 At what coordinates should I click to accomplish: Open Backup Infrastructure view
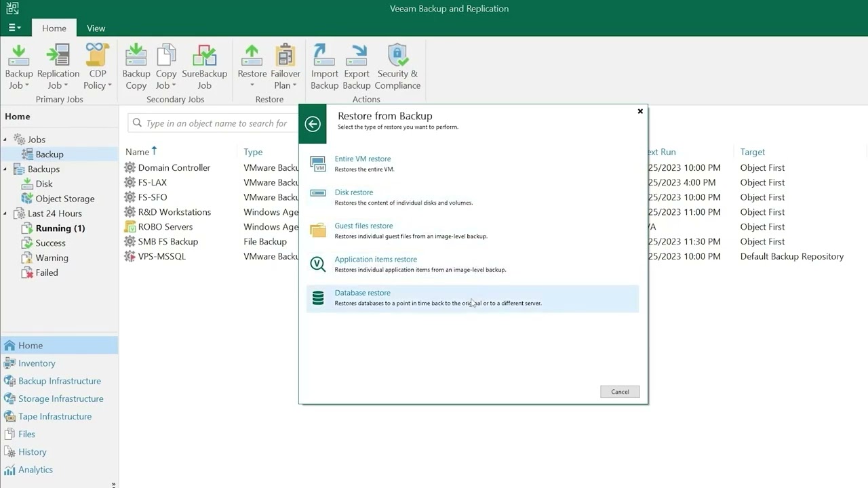click(x=60, y=381)
